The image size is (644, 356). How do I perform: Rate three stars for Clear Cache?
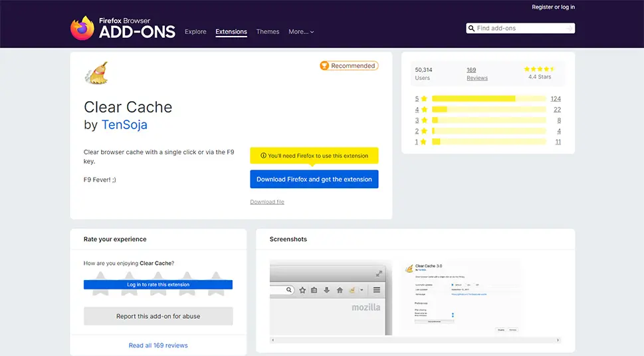[158, 283]
